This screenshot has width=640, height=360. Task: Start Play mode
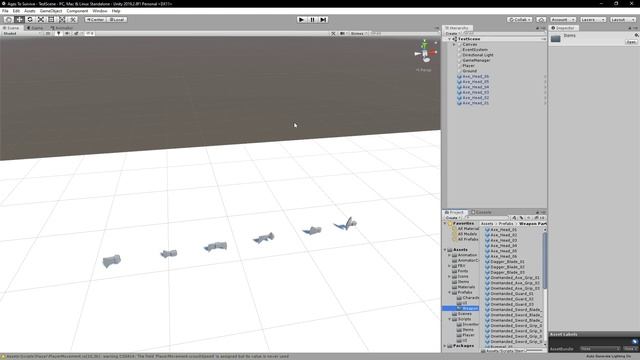point(301,20)
